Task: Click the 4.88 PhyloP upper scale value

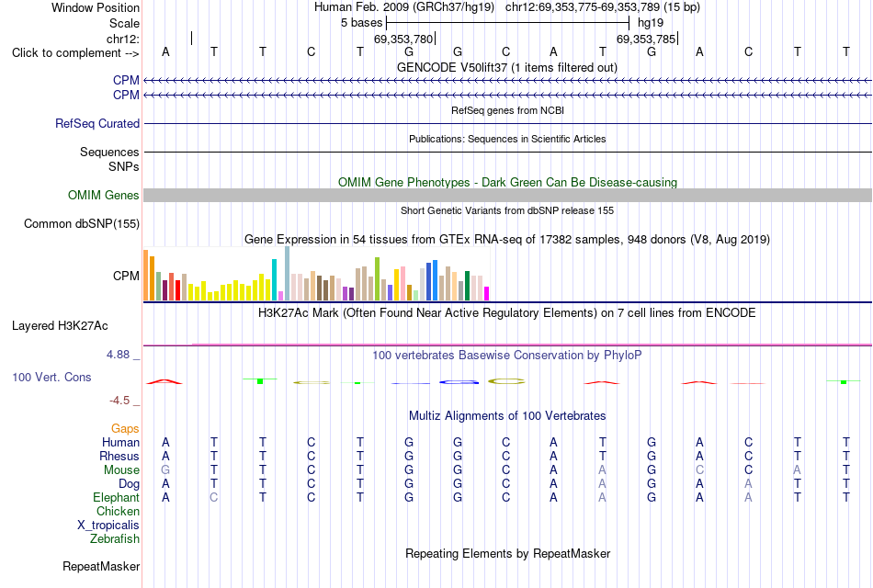Action: 118,355
